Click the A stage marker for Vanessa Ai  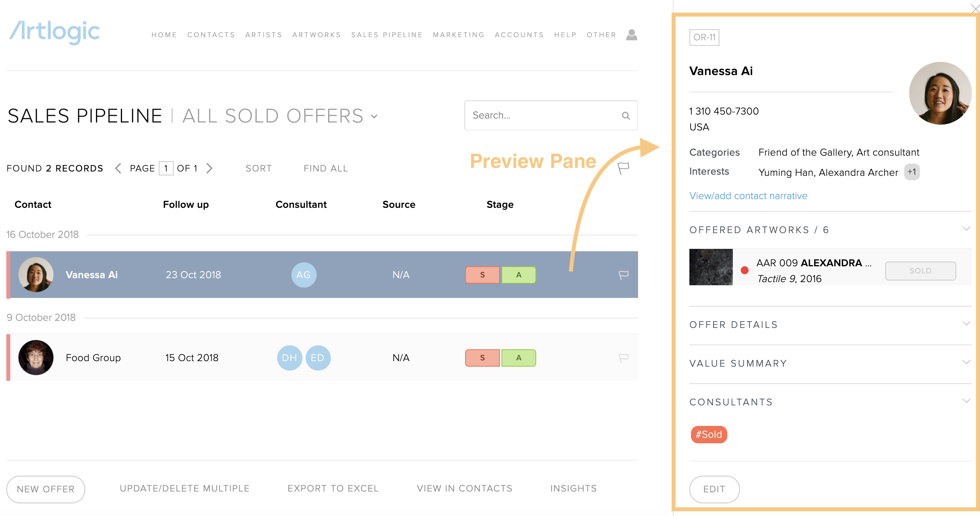click(519, 275)
